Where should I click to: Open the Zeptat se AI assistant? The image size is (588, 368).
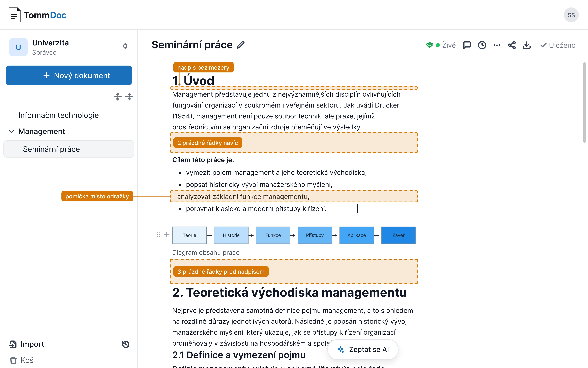pyautogui.click(x=363, y=349)
